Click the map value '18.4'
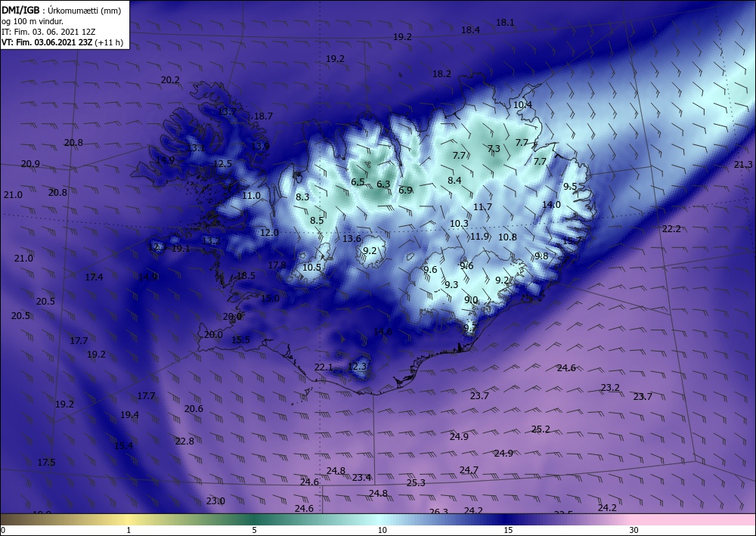Viewport: 756px width, 536px height. tap(470, 30)
